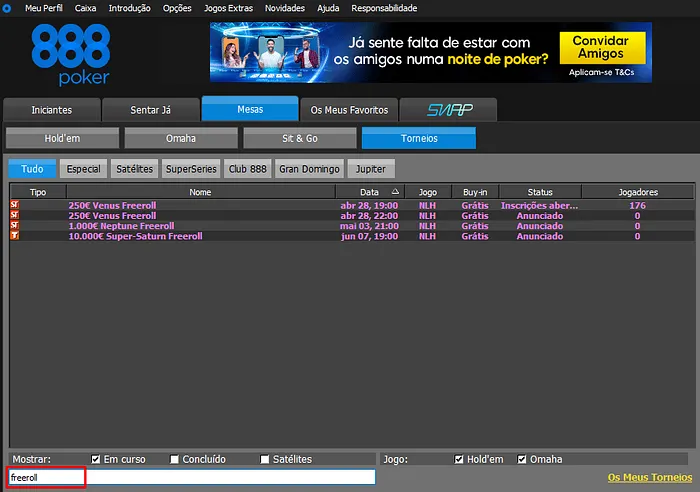Switch to the Iniciantes tab

click(x=52, y=110)
